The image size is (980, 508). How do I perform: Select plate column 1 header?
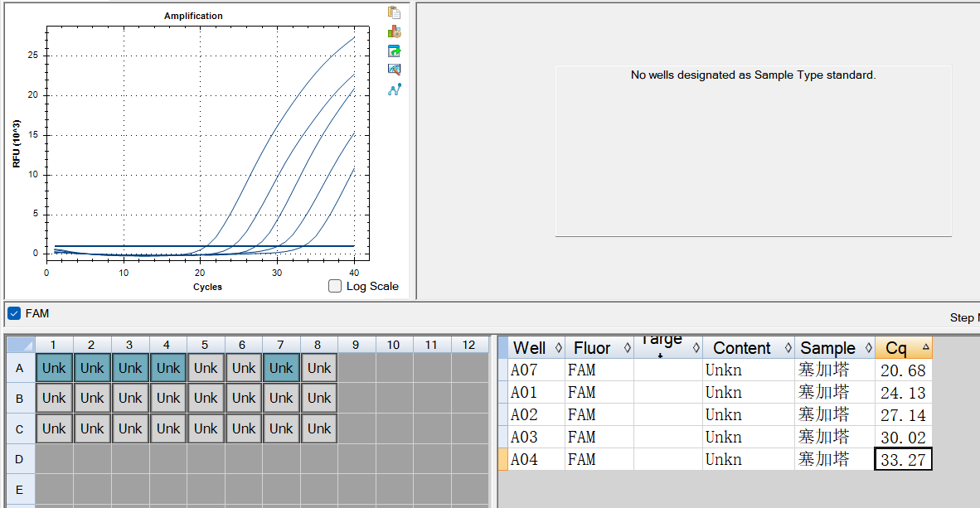tap(54, 345)
